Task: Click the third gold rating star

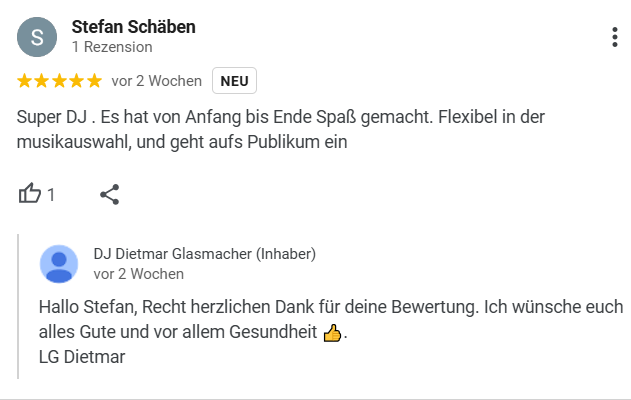Action: click(x=59, y=81)
